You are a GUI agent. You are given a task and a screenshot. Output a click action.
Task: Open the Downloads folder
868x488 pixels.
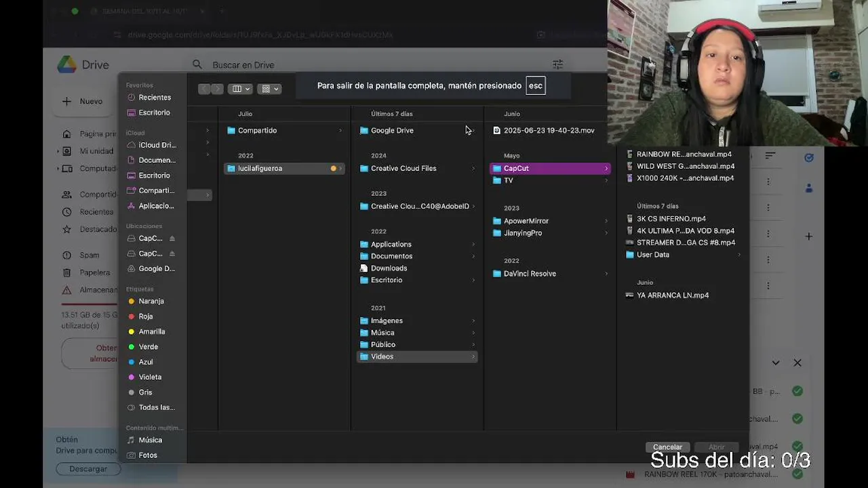(x=417, y=268)
